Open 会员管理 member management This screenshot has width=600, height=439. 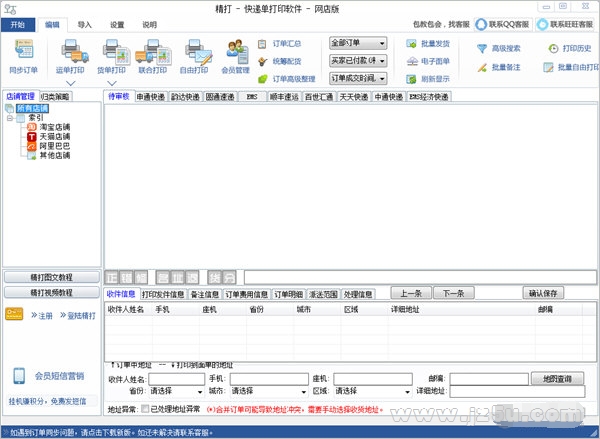pyautogui.click(x=236, y=54)
